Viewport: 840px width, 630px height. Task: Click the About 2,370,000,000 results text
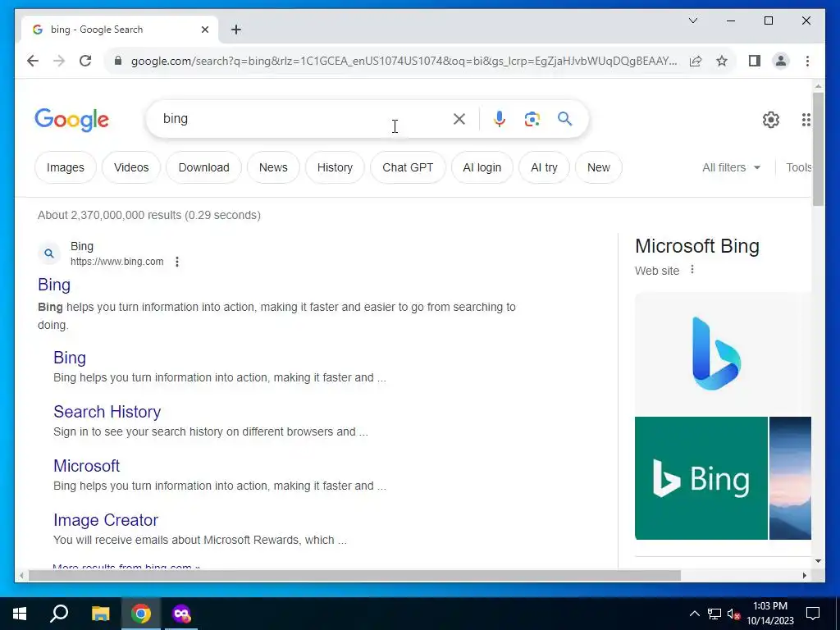(149, 216)
